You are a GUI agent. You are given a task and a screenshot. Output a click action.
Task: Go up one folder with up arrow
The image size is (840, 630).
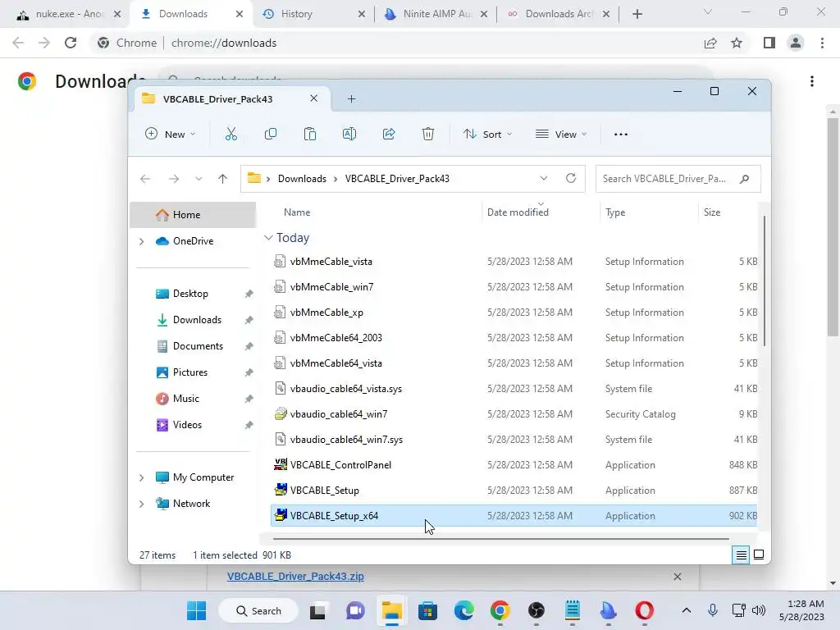[x=223, y=179]
